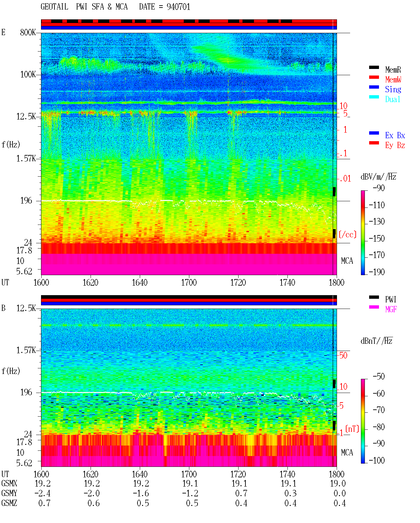Image resolution: width=420 pixels, height=523 pixels.
Task: Select the 'MemR' legend label
Action: [x=393, y=70]
